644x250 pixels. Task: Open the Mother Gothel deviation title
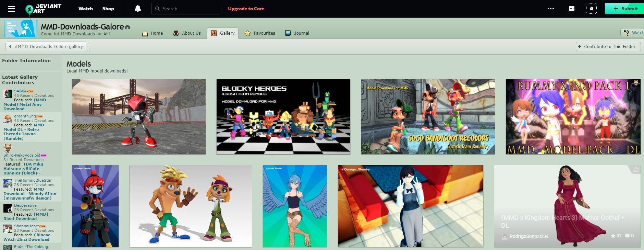[x=563, y=221]
